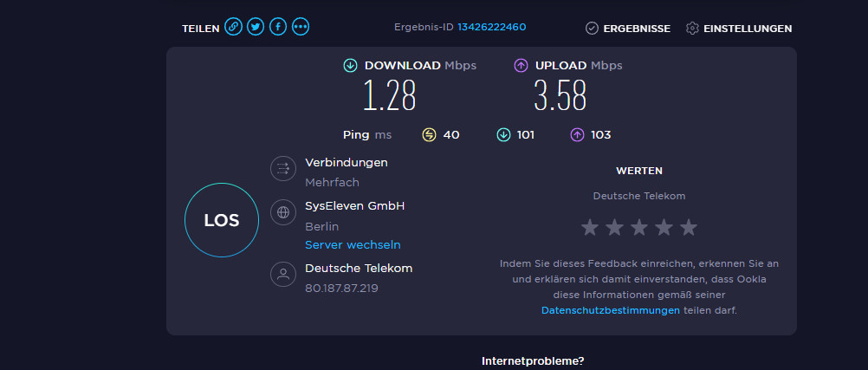Viewport: 868px width, 370px height.
Task: Click the download arrow icon
Action: coord(350,65)
